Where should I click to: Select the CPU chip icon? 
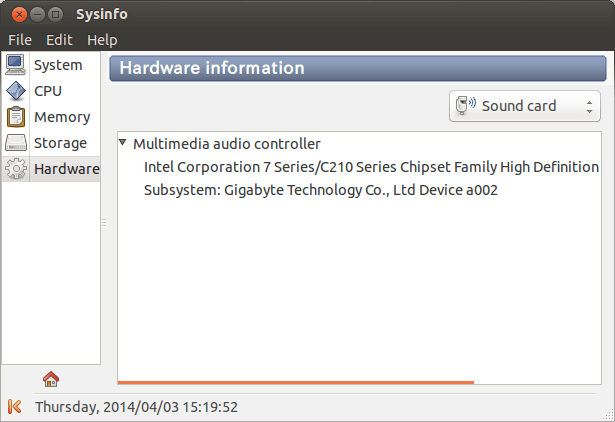[16, 91]
